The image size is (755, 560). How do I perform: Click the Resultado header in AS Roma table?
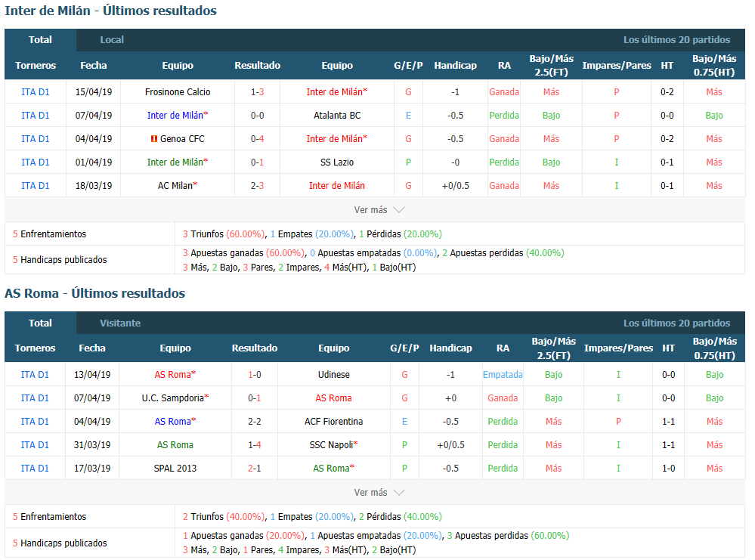[x=255, y=348]
